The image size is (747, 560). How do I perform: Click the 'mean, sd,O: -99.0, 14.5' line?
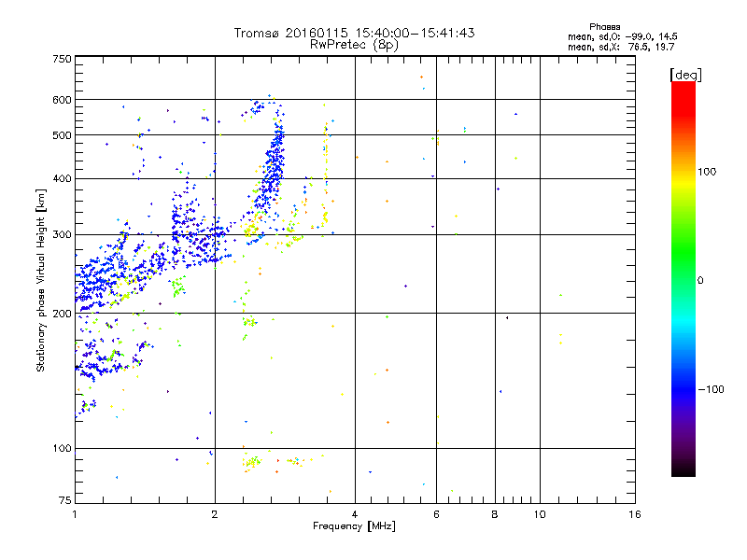[x=622, y=36]
